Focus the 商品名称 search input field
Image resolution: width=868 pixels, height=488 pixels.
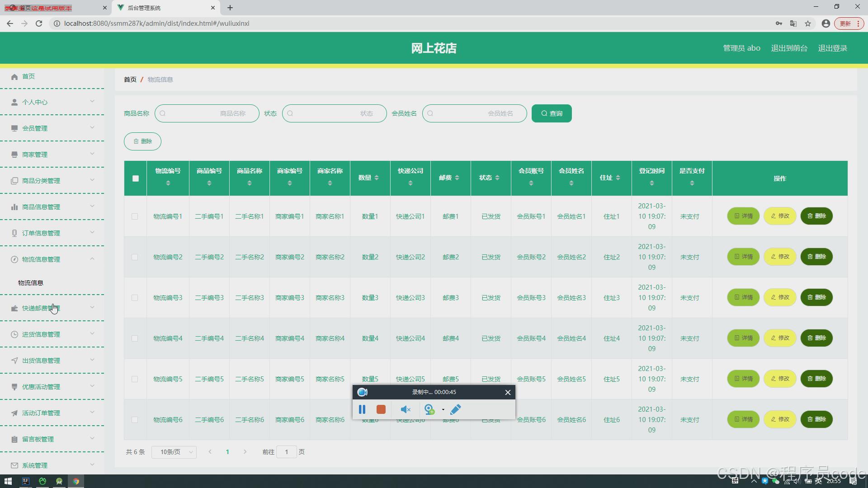[207, 113]
